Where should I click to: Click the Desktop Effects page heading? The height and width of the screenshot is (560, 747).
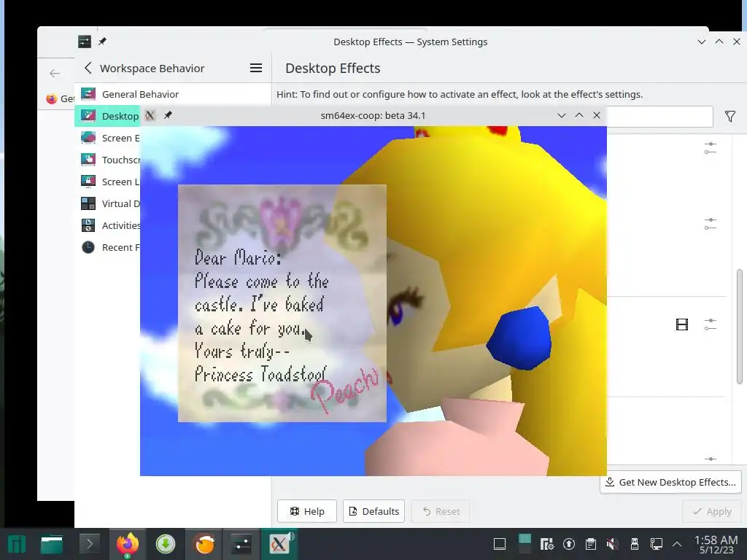pos(333,68)
